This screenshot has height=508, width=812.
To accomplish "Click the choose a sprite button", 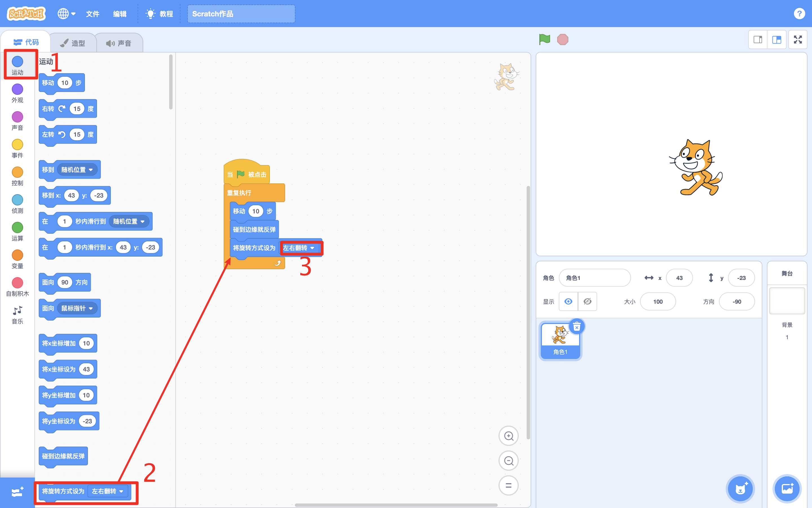I will click(x=741, y=489).
